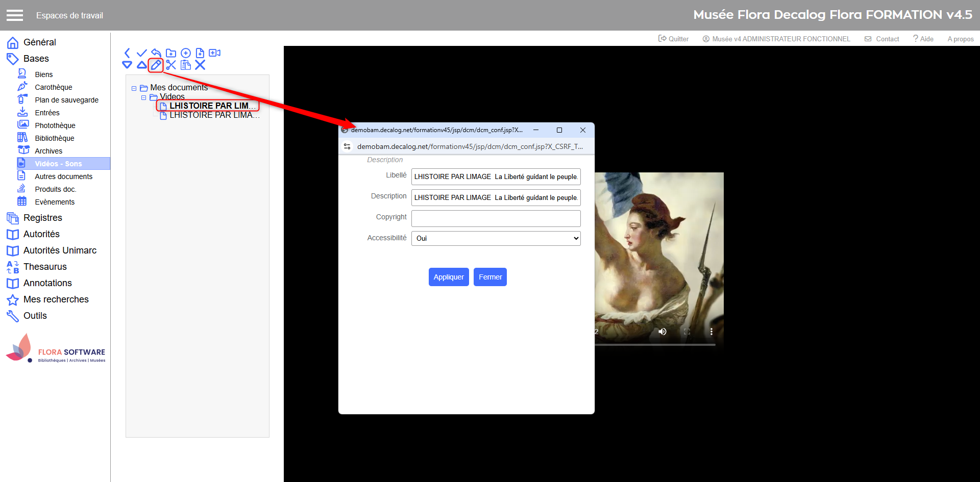Viewport: 980px width, 482px height.
Task: Collapse the Mes documents tree node
Action: pyautogui.click(x=134, y=88)
